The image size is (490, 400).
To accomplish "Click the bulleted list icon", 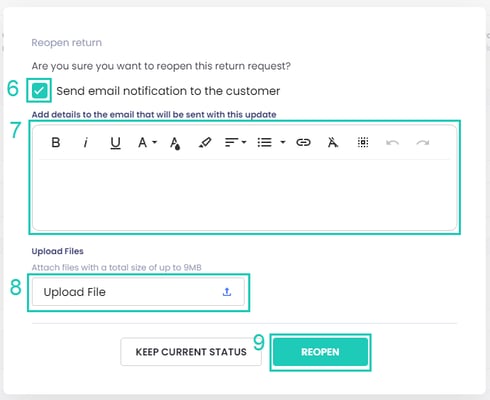I will click(x=265, y=143).
